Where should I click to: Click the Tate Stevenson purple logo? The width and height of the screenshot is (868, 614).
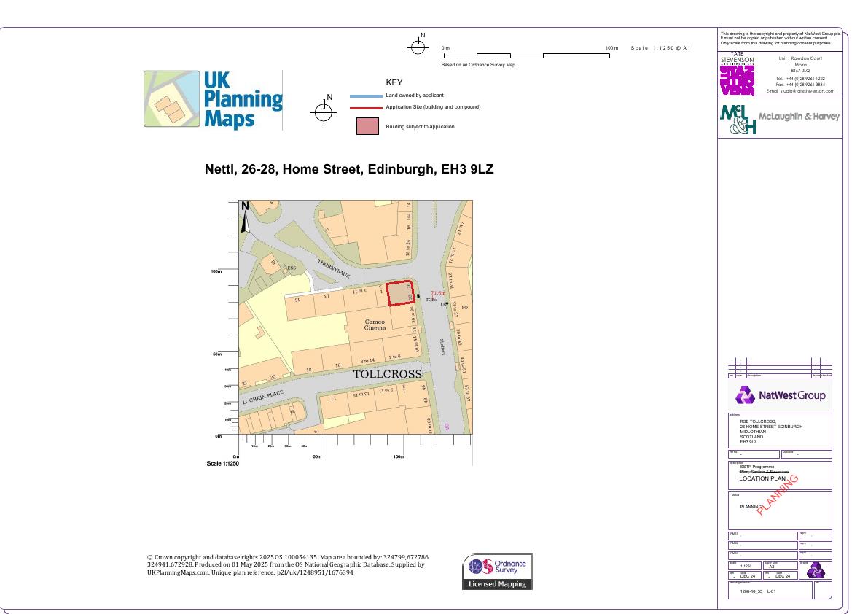click(737, 79)
